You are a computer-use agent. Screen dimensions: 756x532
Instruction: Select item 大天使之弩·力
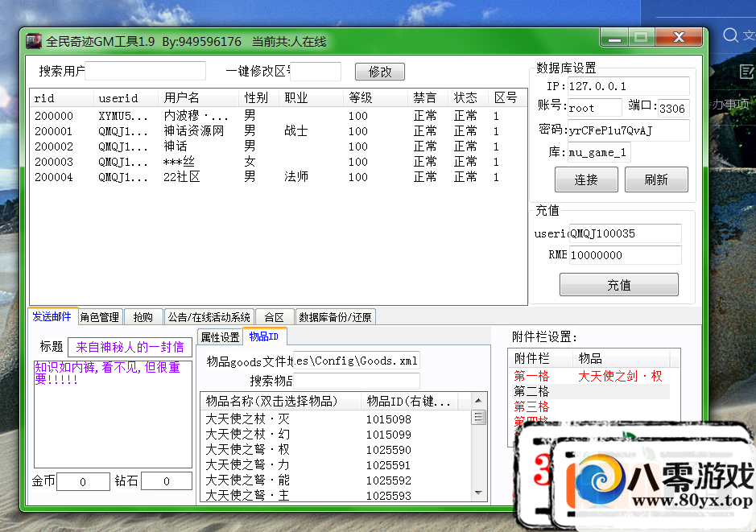pos(336,465)
